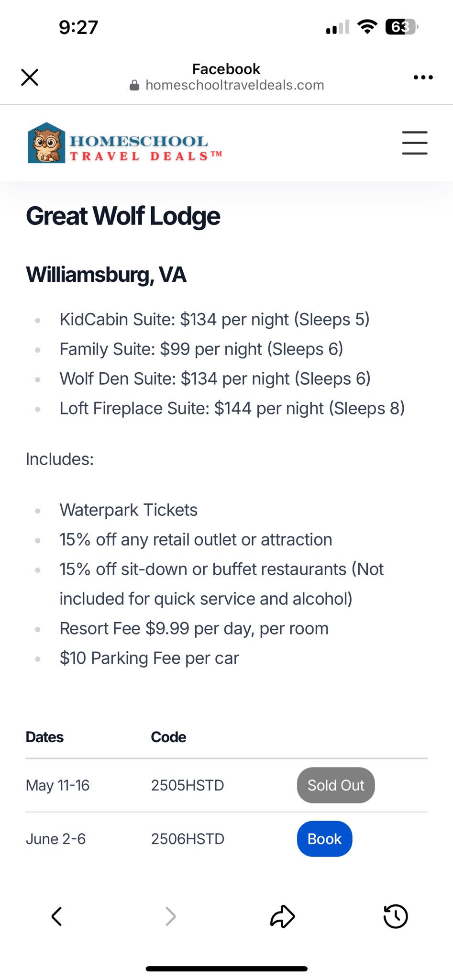
Task: Tap the Sold Out button for May 11-16
Action: [x=336, y=785]
